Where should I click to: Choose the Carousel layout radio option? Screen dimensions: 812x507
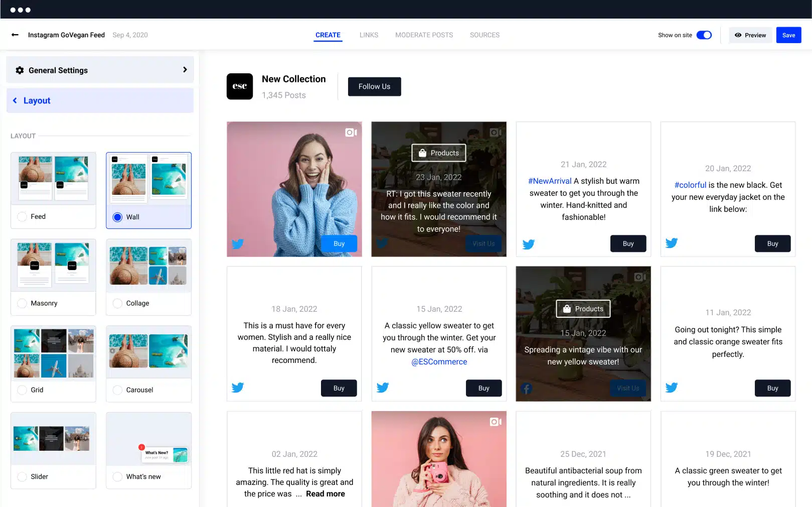point(117,390)
